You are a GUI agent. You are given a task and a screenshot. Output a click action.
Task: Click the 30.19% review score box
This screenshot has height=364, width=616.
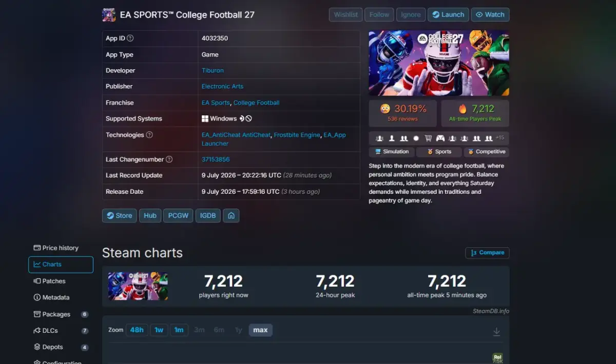pyautogui.click(x=403, y=113)
